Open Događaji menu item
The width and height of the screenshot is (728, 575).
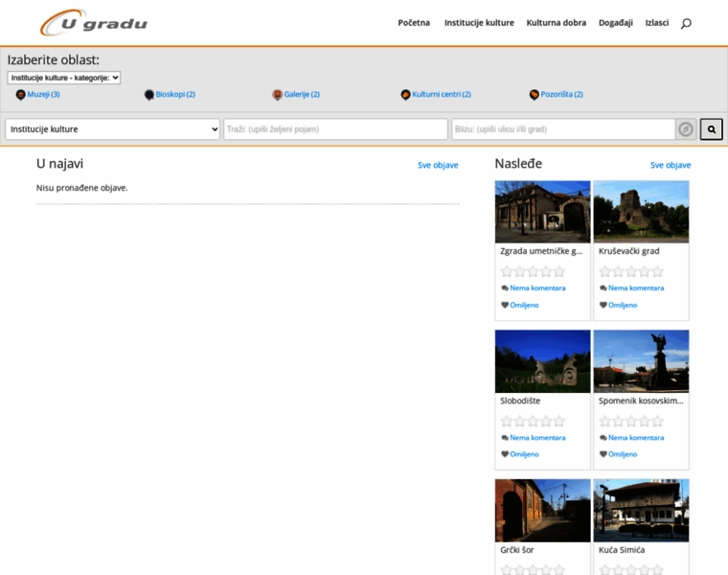pos(616,23)
